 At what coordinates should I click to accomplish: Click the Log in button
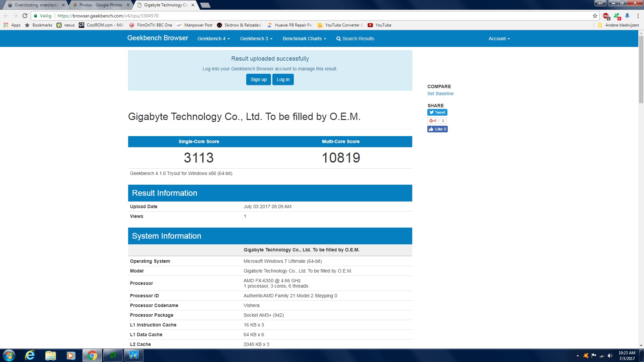(283, 79)
